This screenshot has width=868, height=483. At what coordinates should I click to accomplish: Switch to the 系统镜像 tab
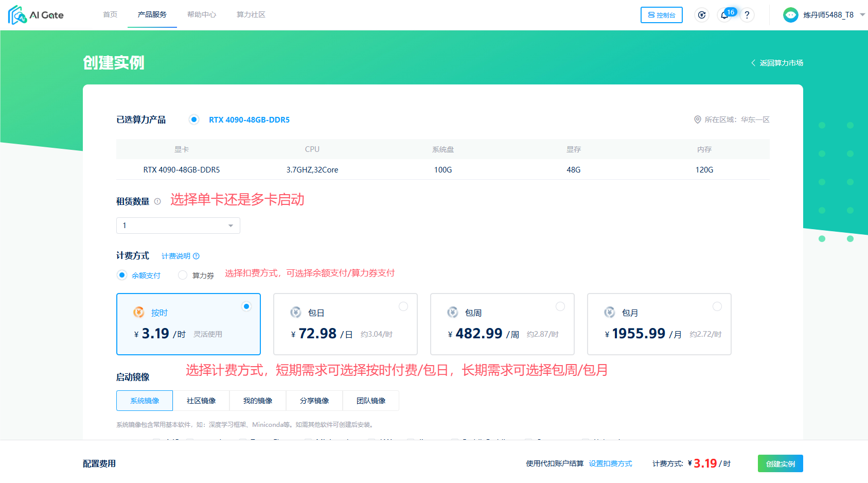point(145,401)
